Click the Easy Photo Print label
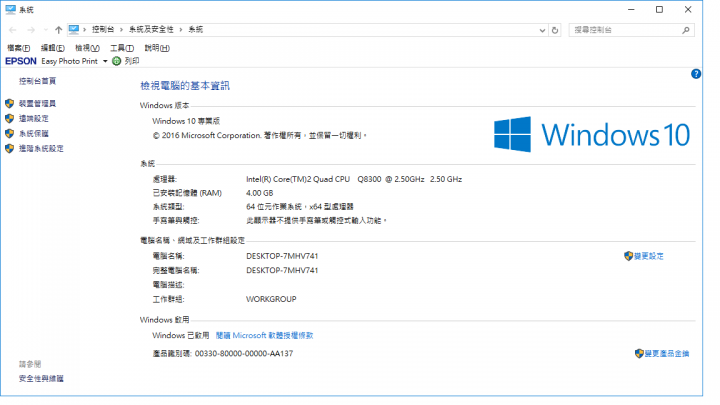 click(x=69, y=61)
